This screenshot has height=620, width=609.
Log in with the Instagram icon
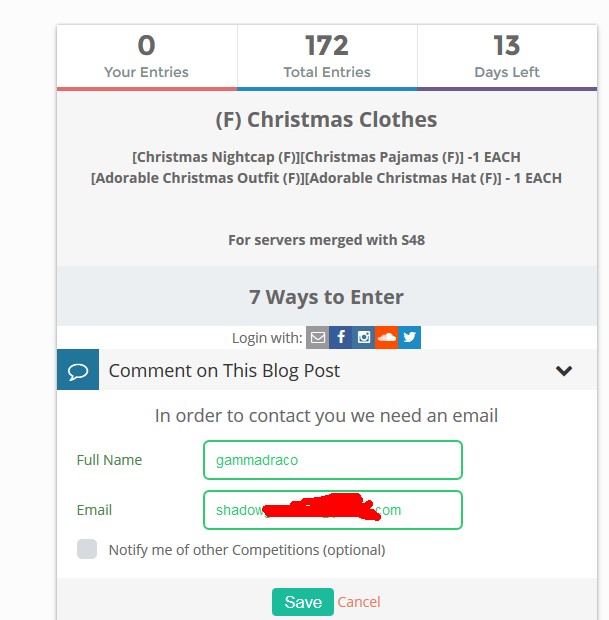point(364,337)
